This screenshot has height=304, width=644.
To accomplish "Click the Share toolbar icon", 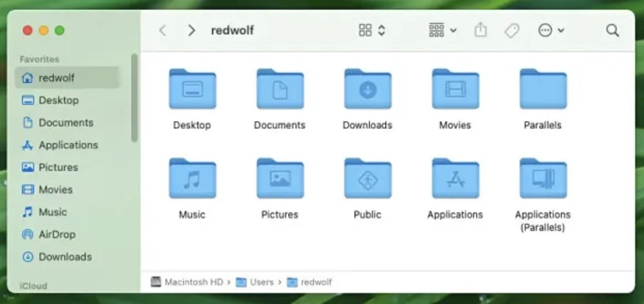I will tap(480, 30).
